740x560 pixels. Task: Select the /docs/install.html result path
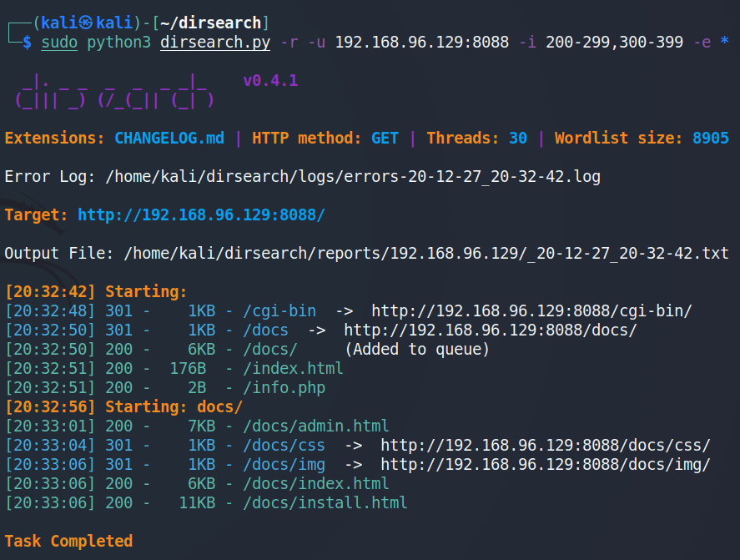[x=325, y=502]
